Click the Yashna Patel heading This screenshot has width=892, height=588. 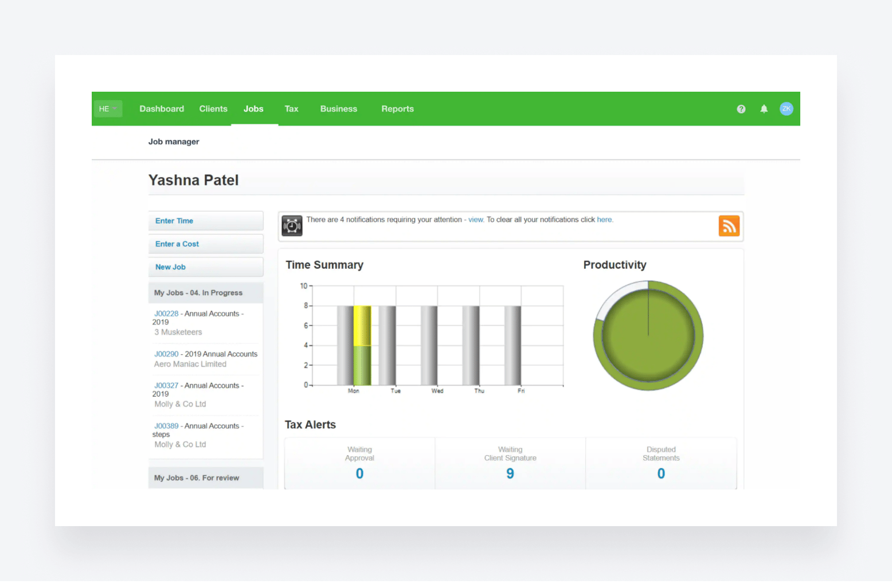tap(193, 180)
